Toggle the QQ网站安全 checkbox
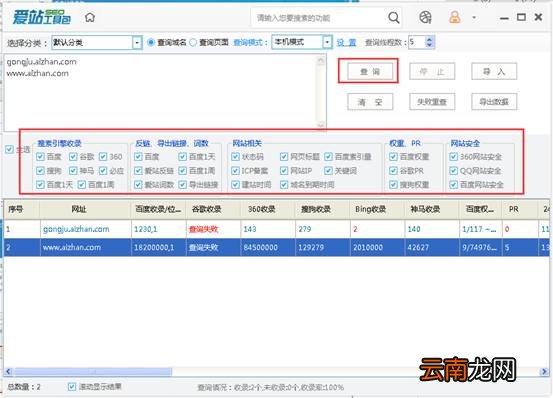This screenshot has height=398, width=553. (x=454, y=171)
